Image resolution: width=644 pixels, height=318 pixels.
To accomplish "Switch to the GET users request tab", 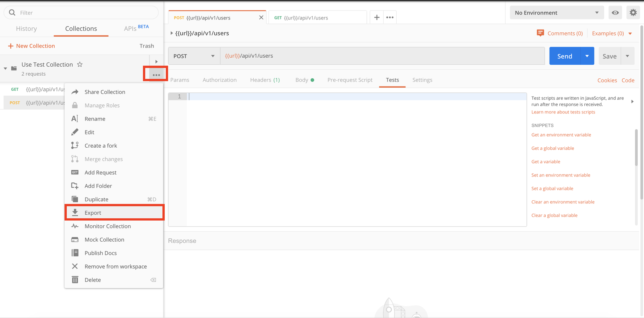I will click(x=318, y=18).
